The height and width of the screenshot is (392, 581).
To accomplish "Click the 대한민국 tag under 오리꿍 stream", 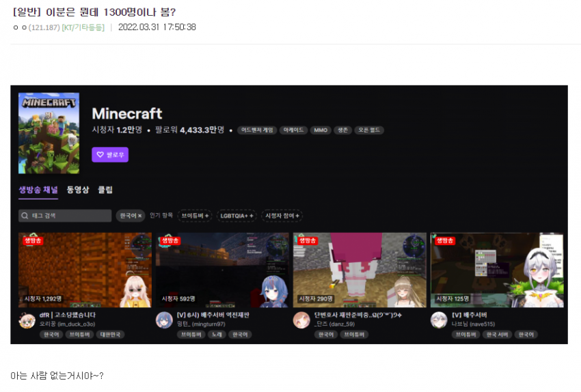I will 111,335.
